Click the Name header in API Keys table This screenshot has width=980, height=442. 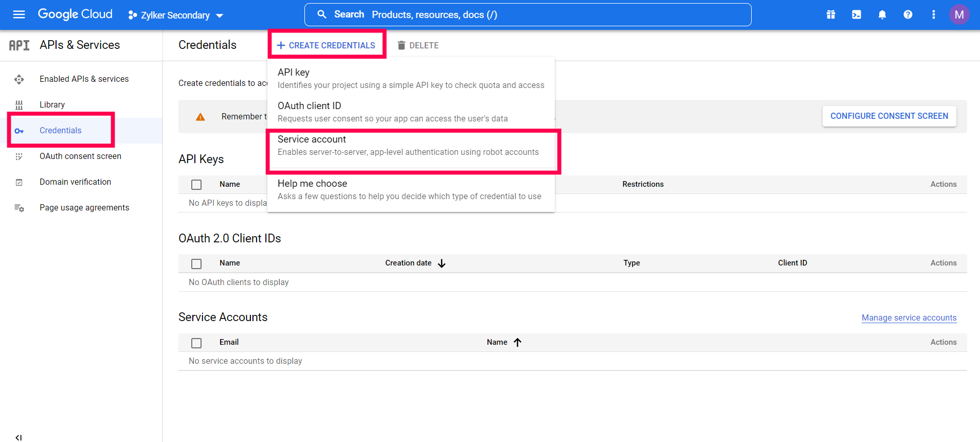click(230, 184)
